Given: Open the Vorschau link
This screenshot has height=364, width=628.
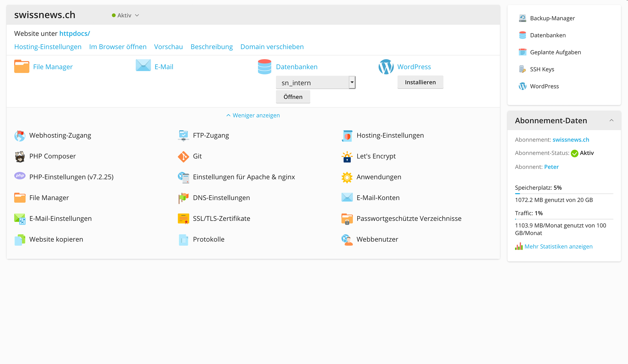Looking at the screenshot, I should pyautogui.click(x=169, y=47).
